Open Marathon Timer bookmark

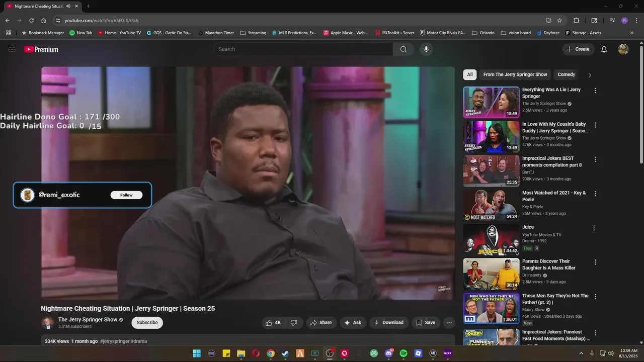click(x=216, y=33)
